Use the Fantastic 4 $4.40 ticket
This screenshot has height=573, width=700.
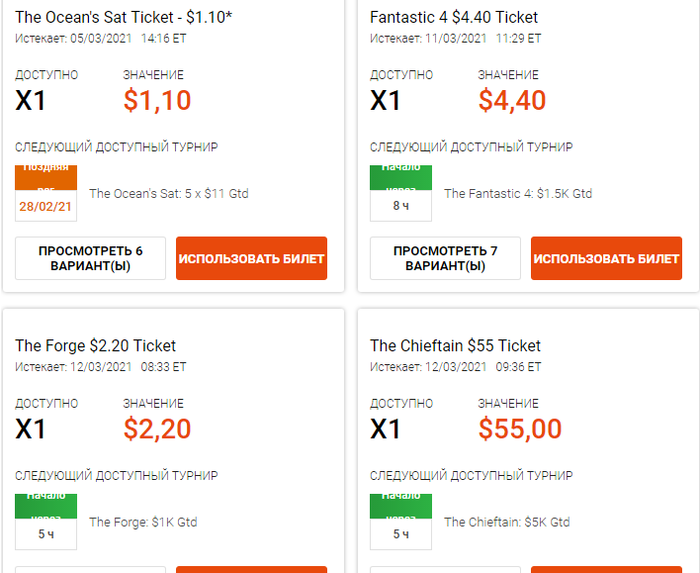tap(606, 258)
